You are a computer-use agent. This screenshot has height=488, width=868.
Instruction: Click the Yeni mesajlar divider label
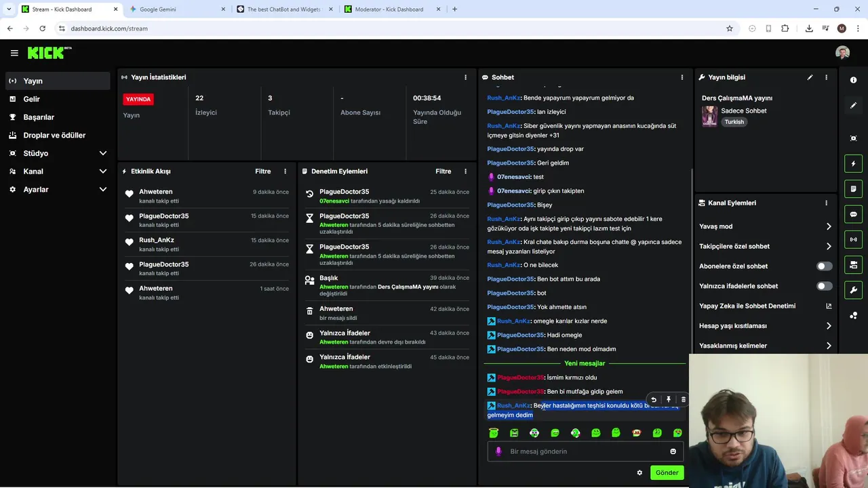[585, 363]
